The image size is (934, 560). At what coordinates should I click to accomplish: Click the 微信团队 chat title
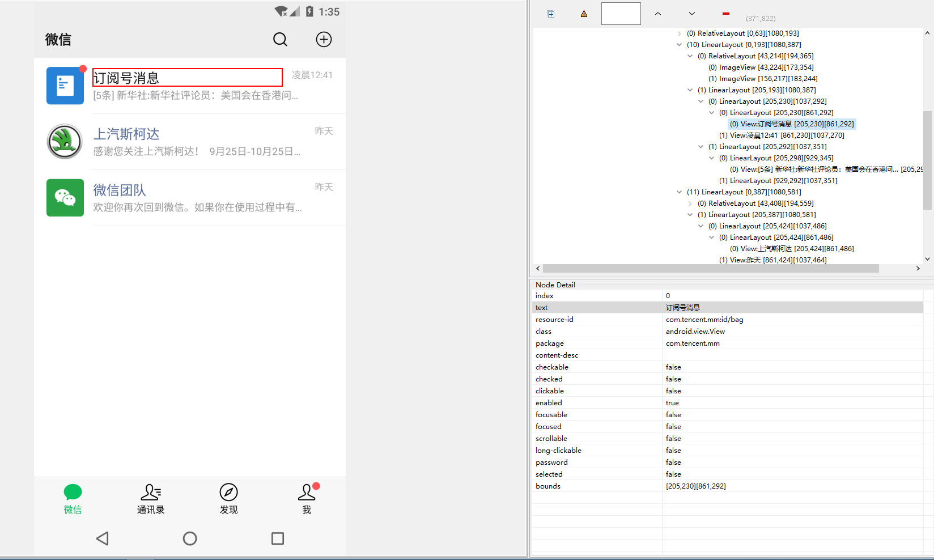tap(120, 190)
